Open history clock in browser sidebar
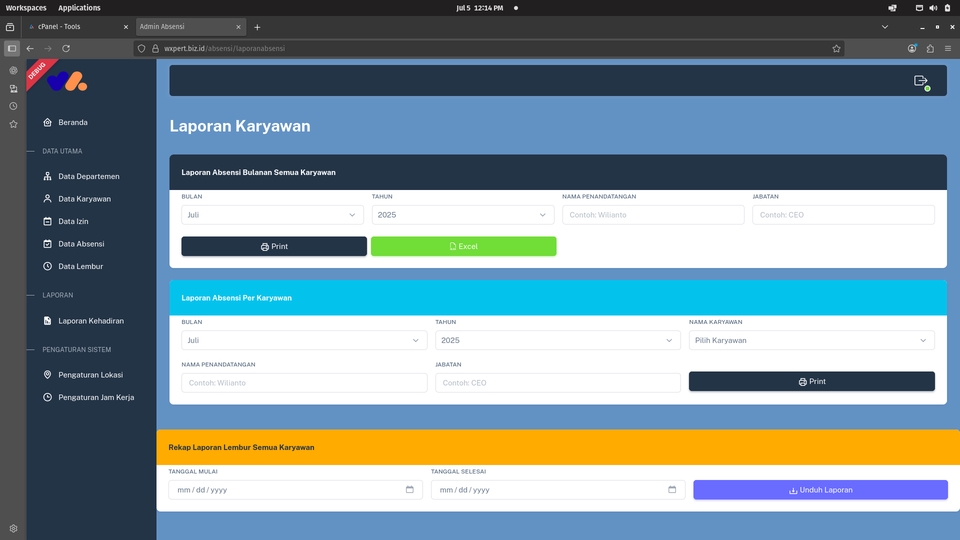 coord(13,106)
